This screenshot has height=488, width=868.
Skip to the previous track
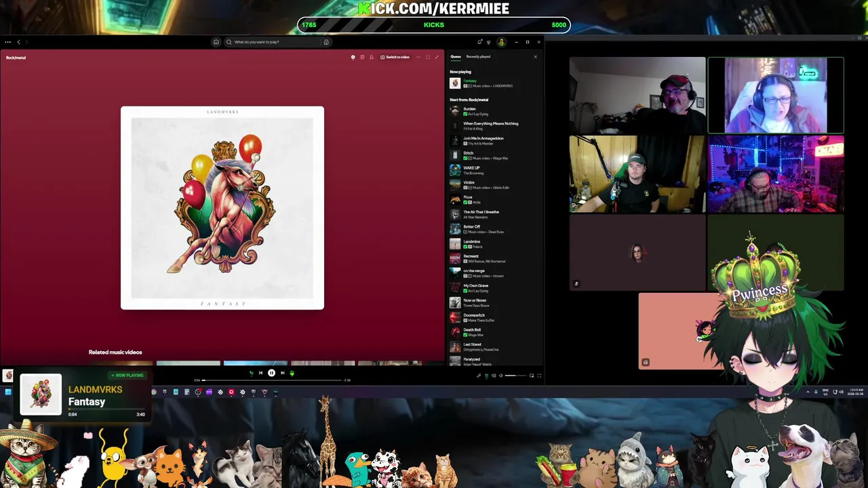pos(260,373)
